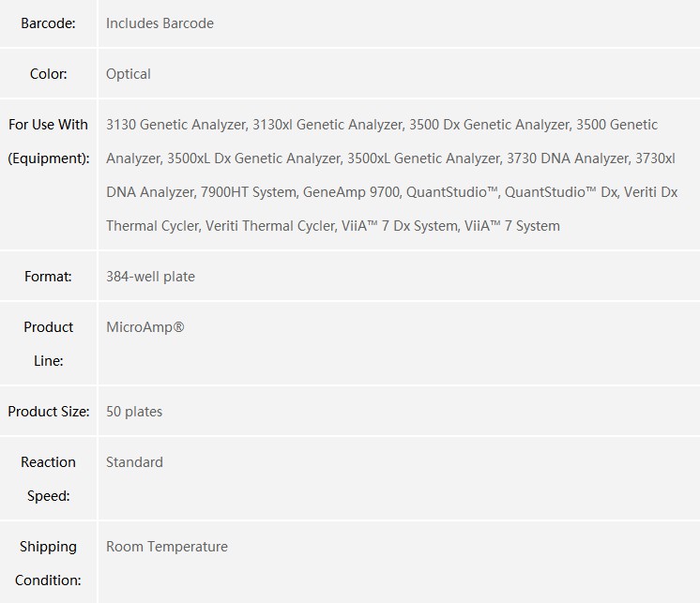Click the '384-well plate' value

150,277
